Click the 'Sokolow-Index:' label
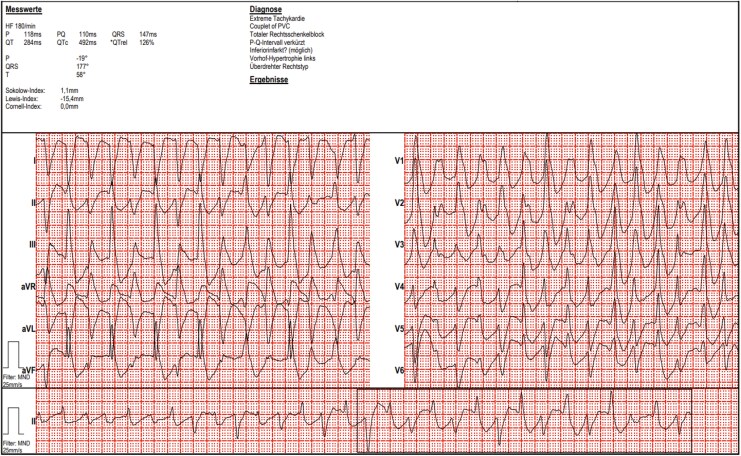The image size is (741, 456). [25, 90]
